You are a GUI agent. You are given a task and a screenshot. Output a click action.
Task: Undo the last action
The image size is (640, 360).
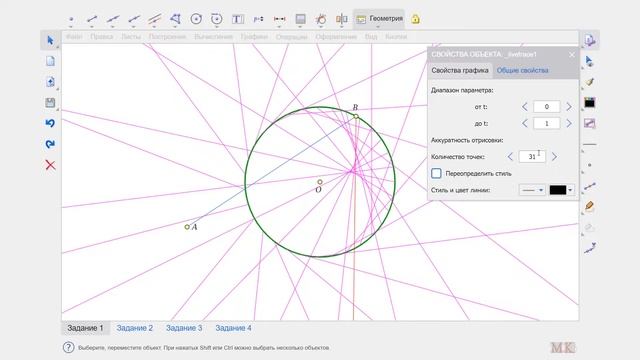[50, 123]
